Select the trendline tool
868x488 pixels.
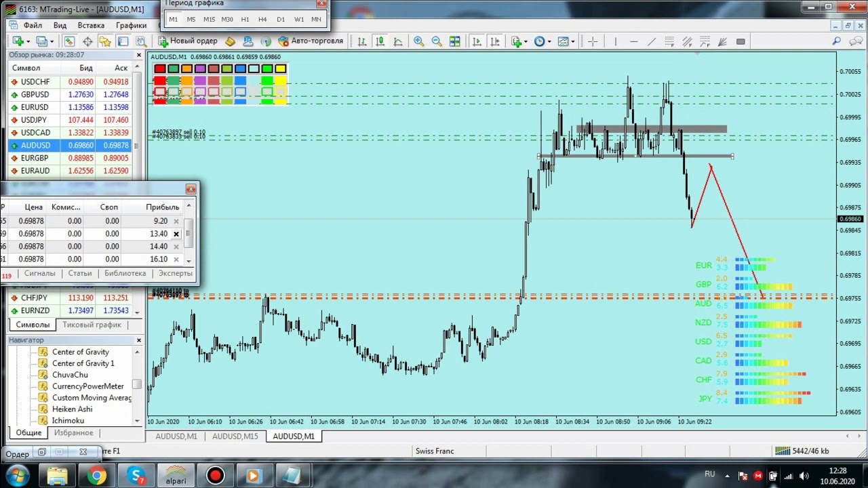[652, 41]
